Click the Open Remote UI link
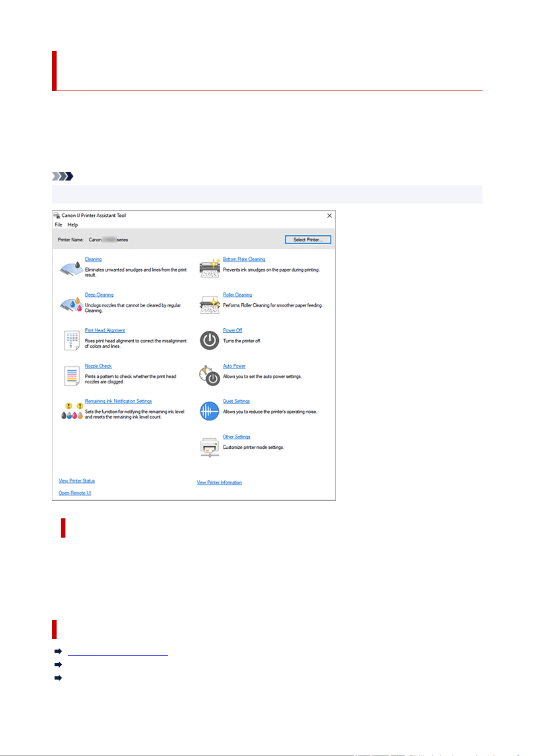The image size is (535, 756). point(75,493)
